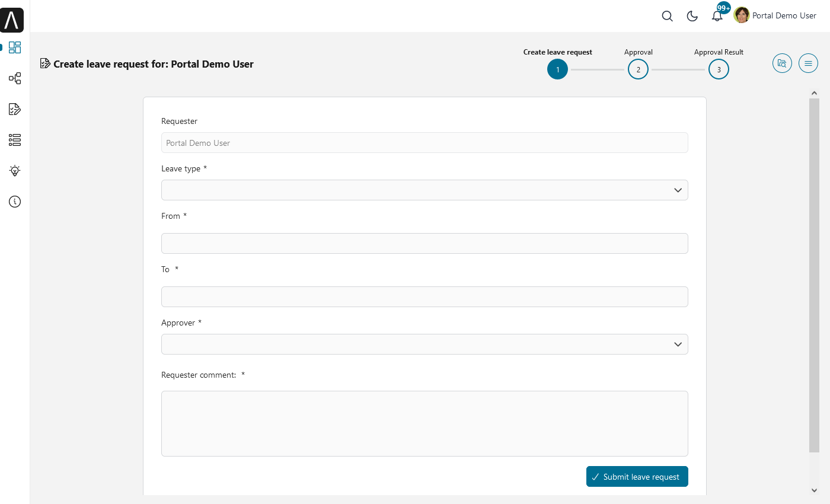Open the info icon in the sidebar

tap(15, 202)
